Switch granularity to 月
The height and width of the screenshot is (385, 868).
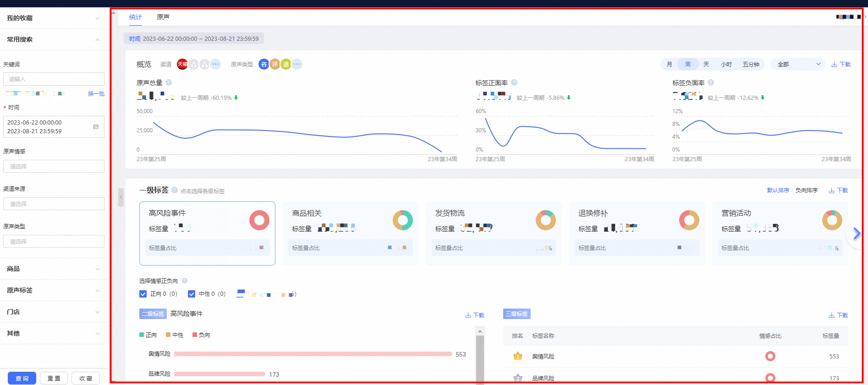(670, 65)
